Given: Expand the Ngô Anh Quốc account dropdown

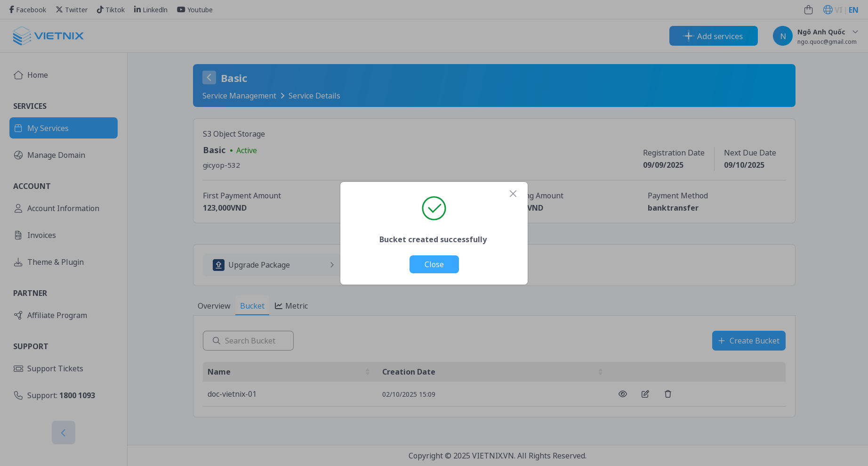Looking at the screenshot, I should click(855, 32).
